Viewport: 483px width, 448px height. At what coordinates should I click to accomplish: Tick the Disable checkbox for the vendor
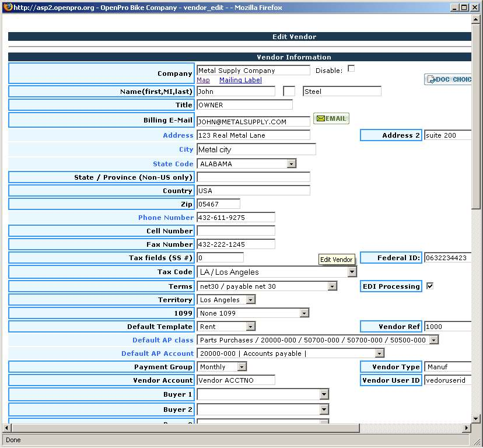point(351,69)
